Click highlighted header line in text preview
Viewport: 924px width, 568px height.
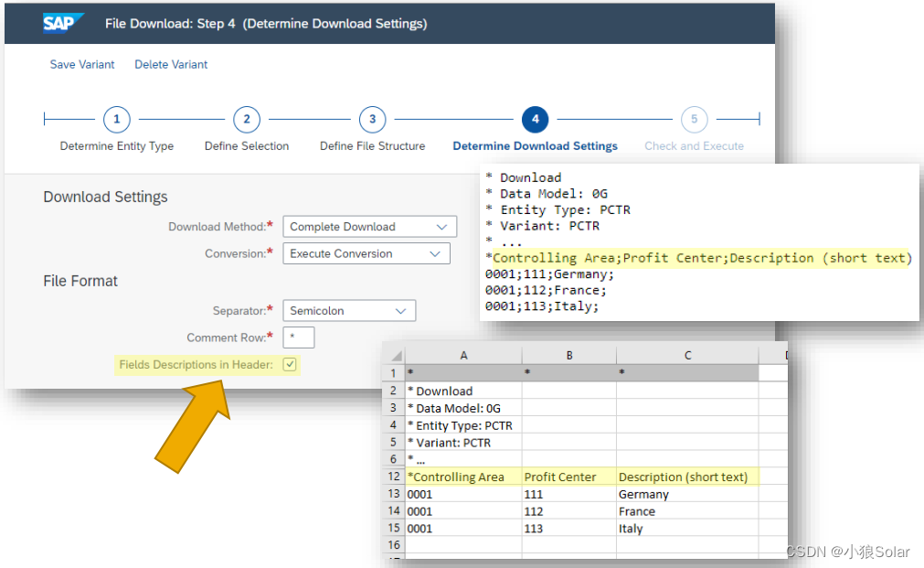pos(699,258)
